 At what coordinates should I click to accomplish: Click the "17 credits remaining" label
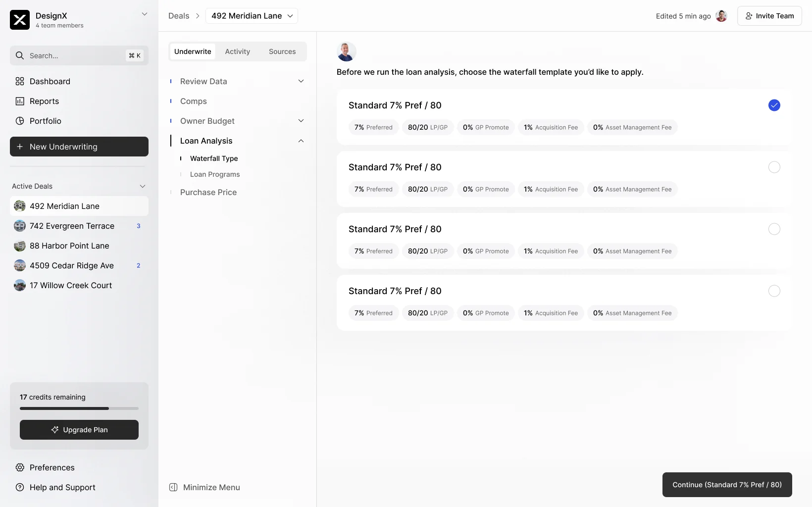pos(52,397)
